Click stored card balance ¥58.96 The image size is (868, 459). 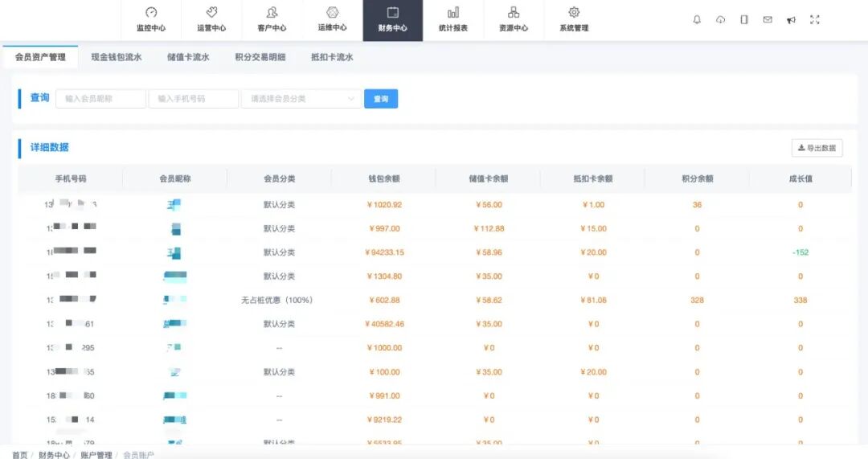(489, 252)
